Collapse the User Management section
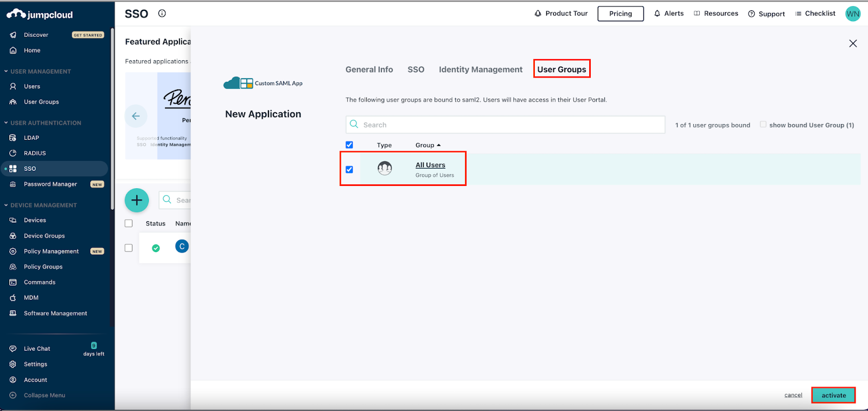 click(38, 72)
